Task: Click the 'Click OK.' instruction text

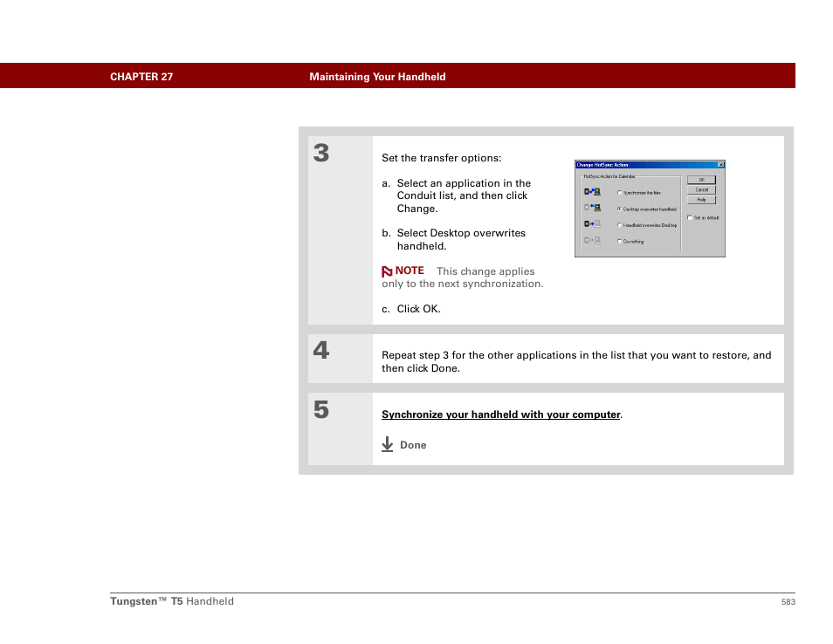Action: pos(418,309)
